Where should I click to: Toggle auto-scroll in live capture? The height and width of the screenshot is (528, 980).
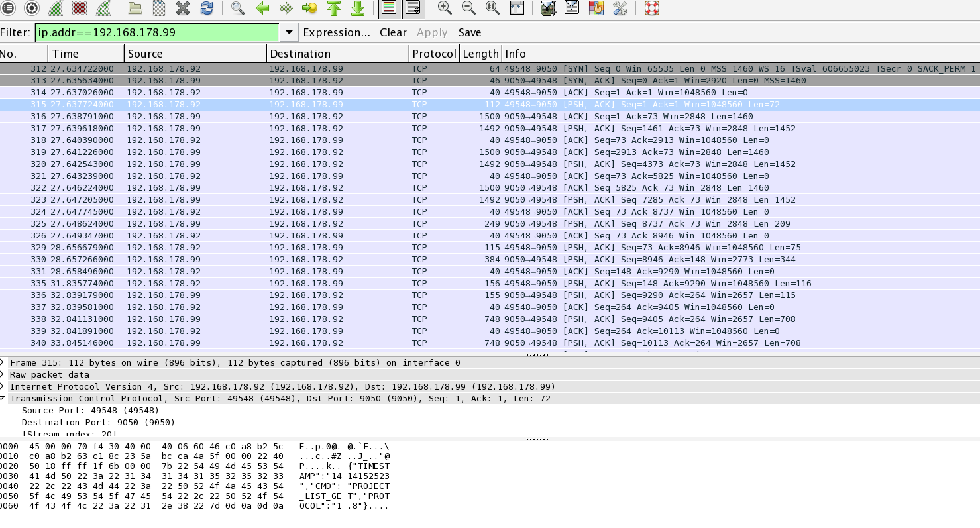tap(413, 8)
